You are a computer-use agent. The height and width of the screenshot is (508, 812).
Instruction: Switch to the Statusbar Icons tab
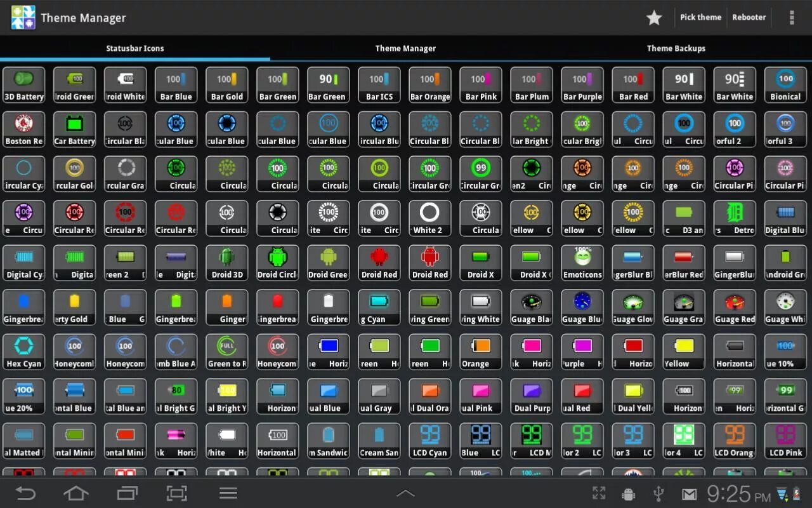[135, 48]
